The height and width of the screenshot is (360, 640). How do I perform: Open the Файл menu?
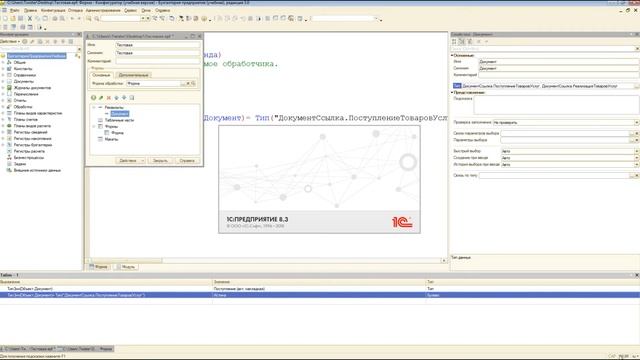[x=15, y=10]
